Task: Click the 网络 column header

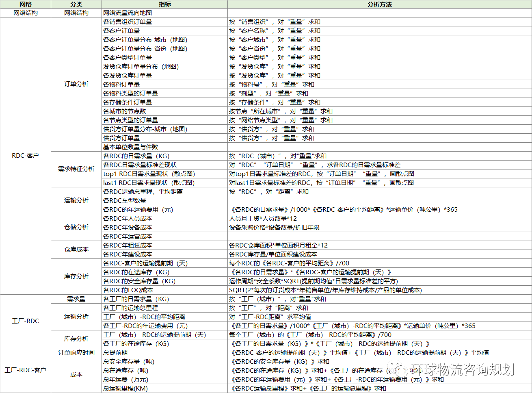Action: [26, 4]
